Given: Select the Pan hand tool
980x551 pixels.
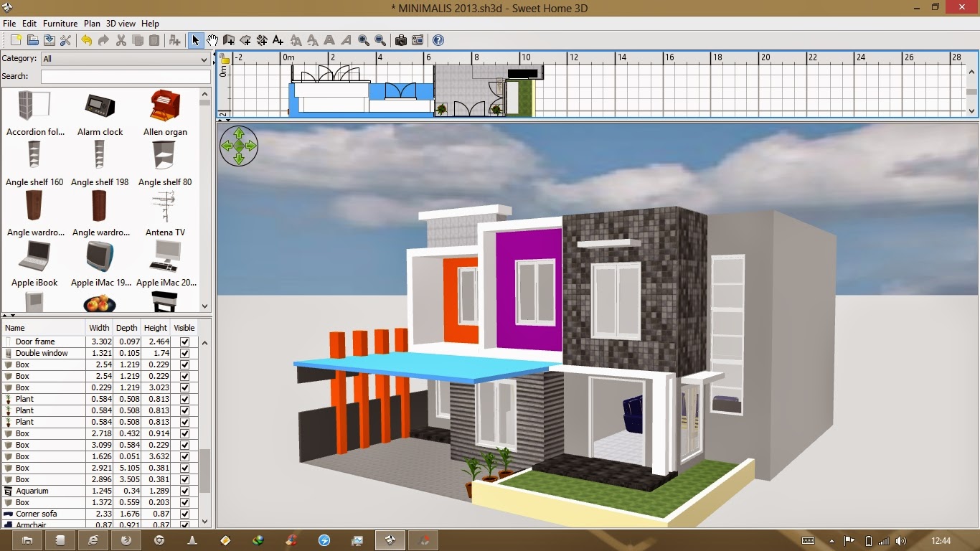Looking at the screenshot, I should pos(212,40).
